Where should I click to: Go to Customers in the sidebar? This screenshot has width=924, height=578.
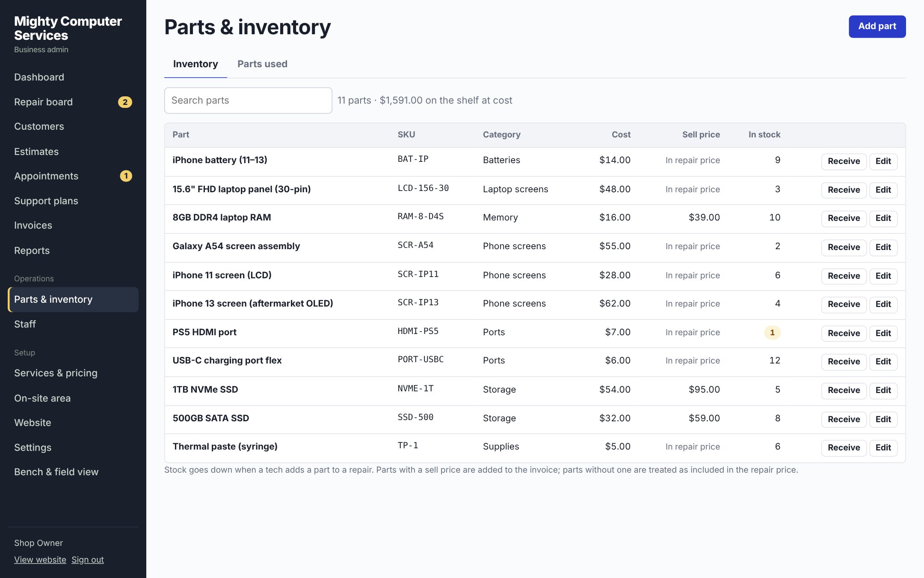pos(73,126)
